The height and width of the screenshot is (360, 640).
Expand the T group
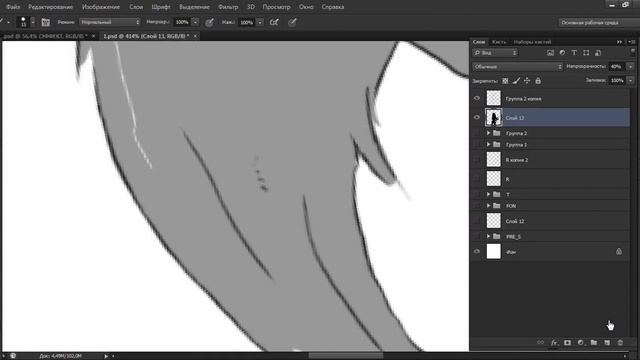[x=488, y=194]
